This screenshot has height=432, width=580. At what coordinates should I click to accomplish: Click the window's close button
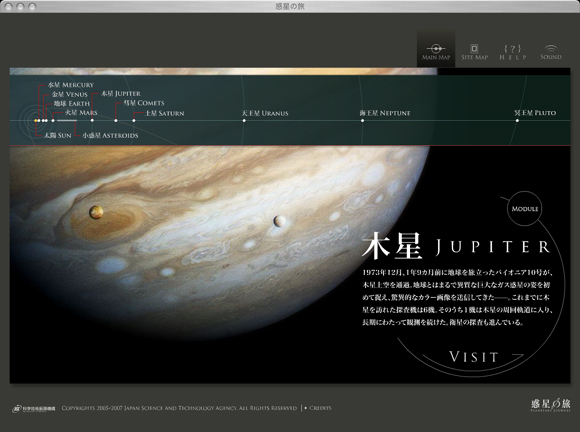point(9,6)
